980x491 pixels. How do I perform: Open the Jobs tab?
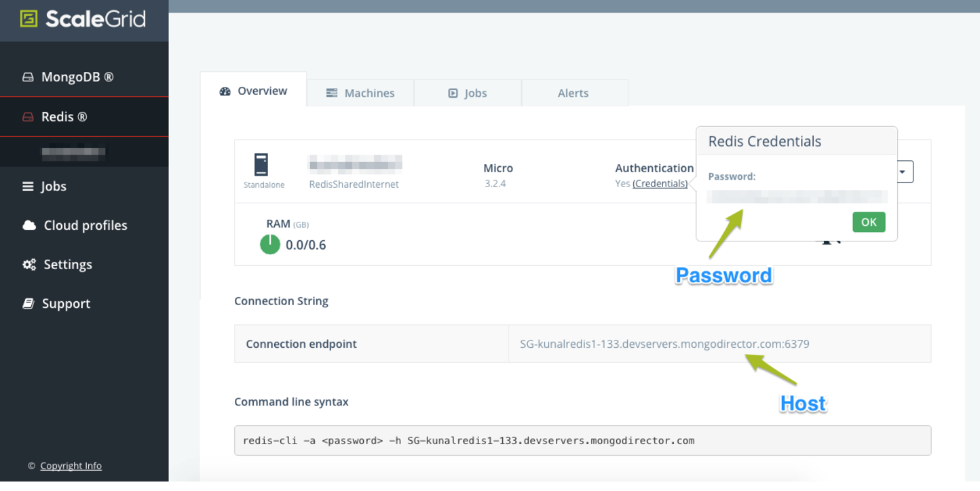pyautogui.click(x=468, y=93)
